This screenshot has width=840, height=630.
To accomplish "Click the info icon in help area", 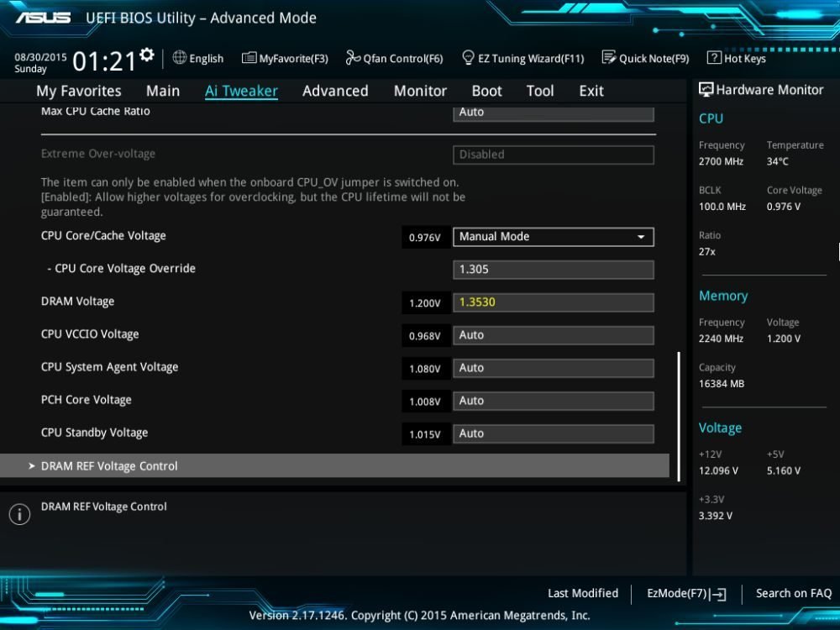I will (x=20, y=514).
